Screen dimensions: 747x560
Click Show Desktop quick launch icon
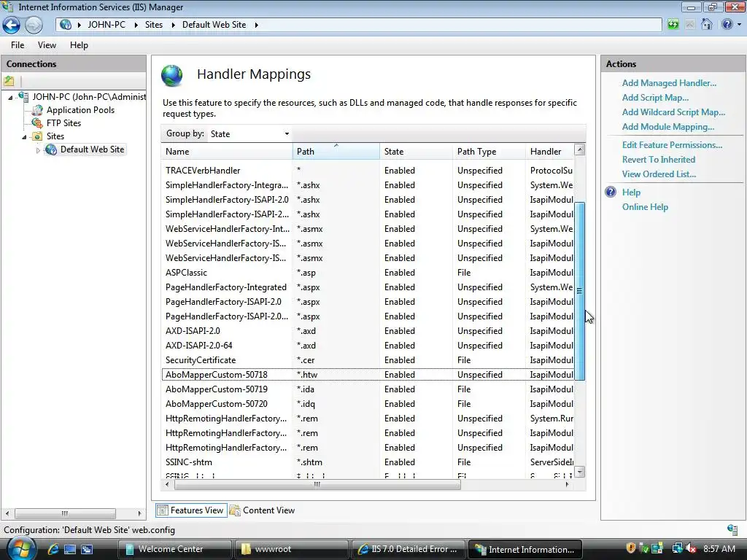pyautogui.click(x=70, y=549)
